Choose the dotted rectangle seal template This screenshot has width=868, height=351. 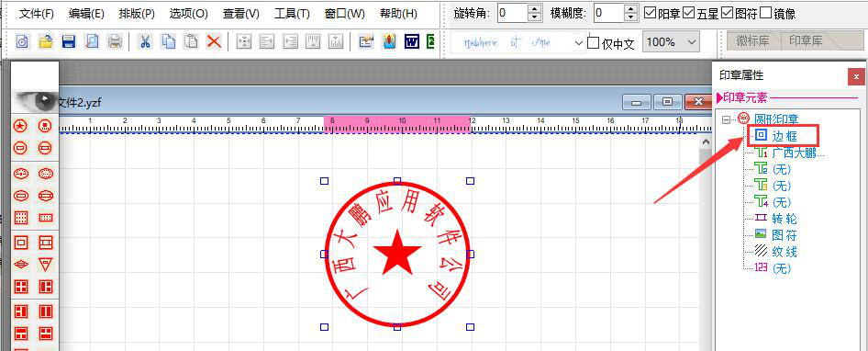click(45, 218)
